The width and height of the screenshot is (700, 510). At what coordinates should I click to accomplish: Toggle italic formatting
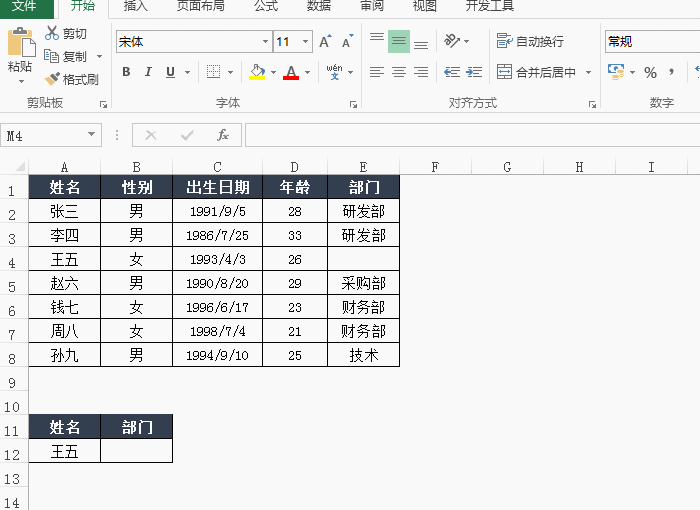coord(148,71)
